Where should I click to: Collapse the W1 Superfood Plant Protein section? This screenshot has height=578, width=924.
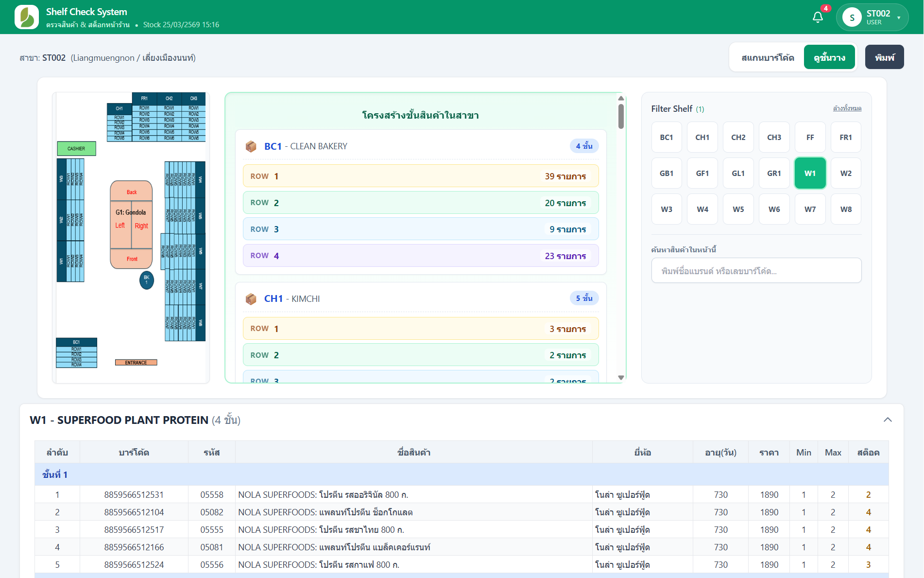tap(888, 420)
